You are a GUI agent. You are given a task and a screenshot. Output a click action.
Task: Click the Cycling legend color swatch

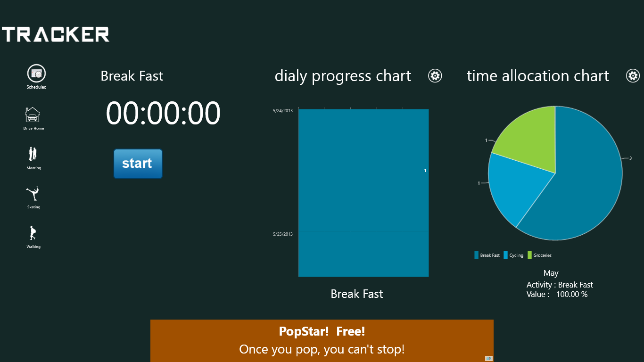coord(506,255)
